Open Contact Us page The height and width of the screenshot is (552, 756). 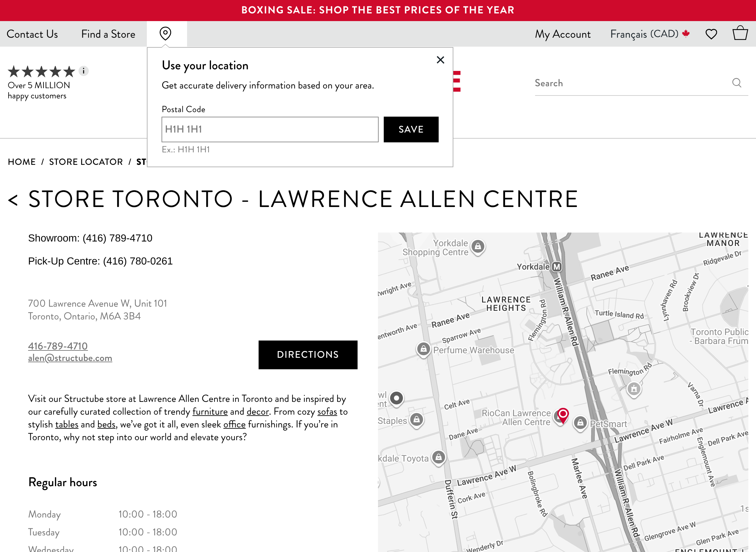(x=32, y=34)
